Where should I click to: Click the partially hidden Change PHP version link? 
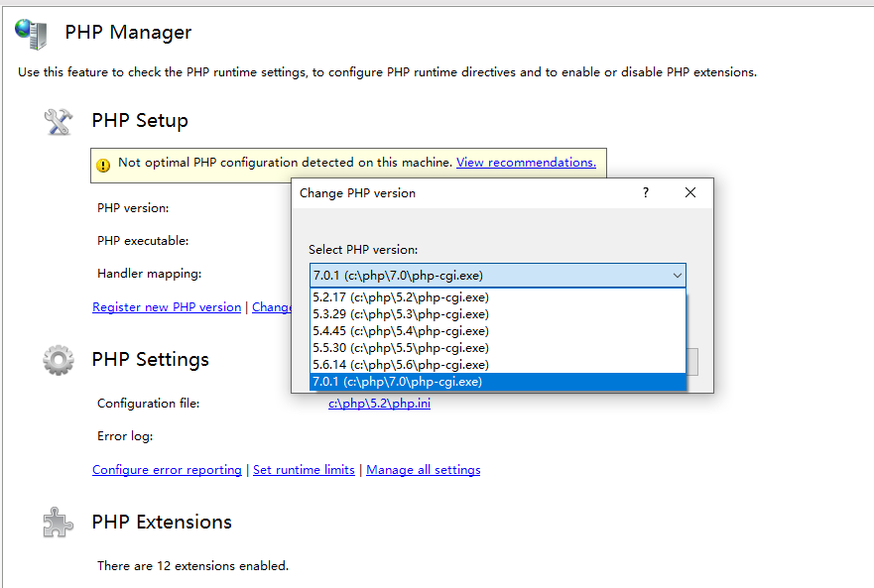(272, 307)
